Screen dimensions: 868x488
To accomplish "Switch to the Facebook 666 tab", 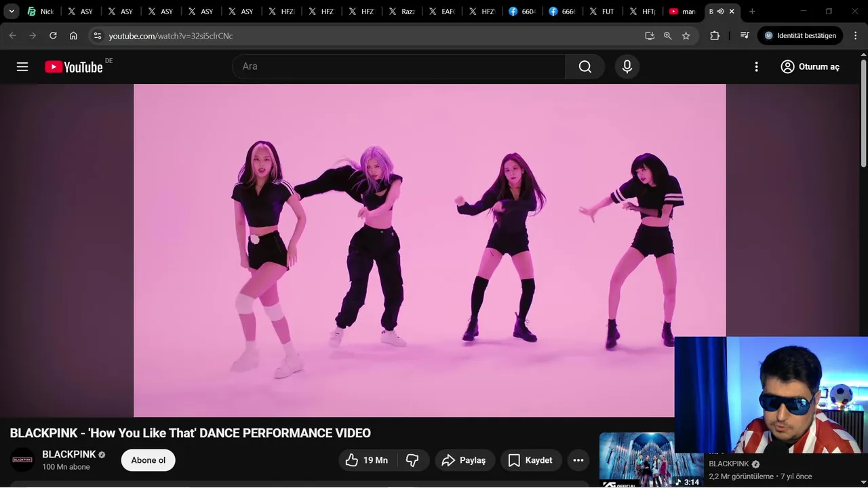I will pyautogui.click(x=562, y=12).
